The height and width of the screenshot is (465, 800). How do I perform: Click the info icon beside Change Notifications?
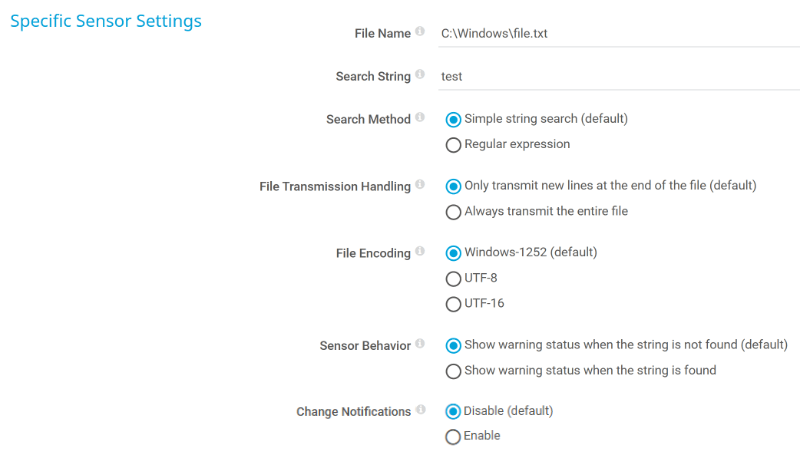(x=420, y=410)
